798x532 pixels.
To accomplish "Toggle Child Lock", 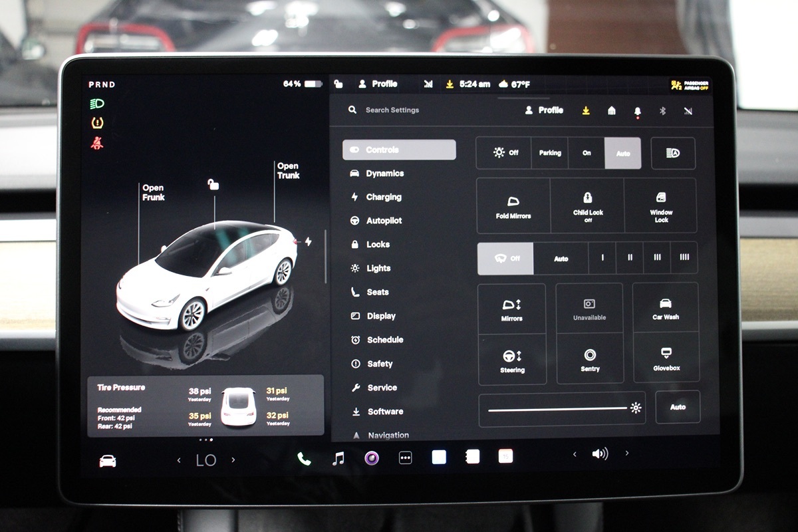I will [x=588, y=205].
